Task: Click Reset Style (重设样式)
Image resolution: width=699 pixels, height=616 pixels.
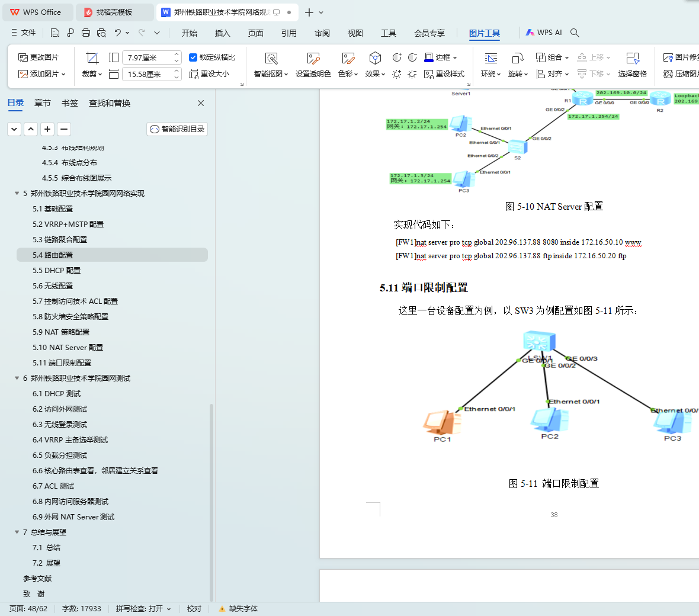Action: [444, 74]
